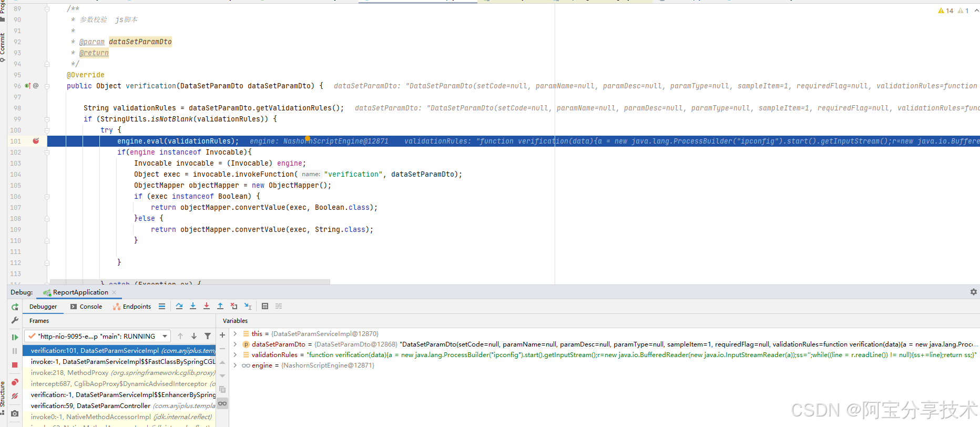Stop the debug session
Screen dimensions: 980x427
(15, 365)
